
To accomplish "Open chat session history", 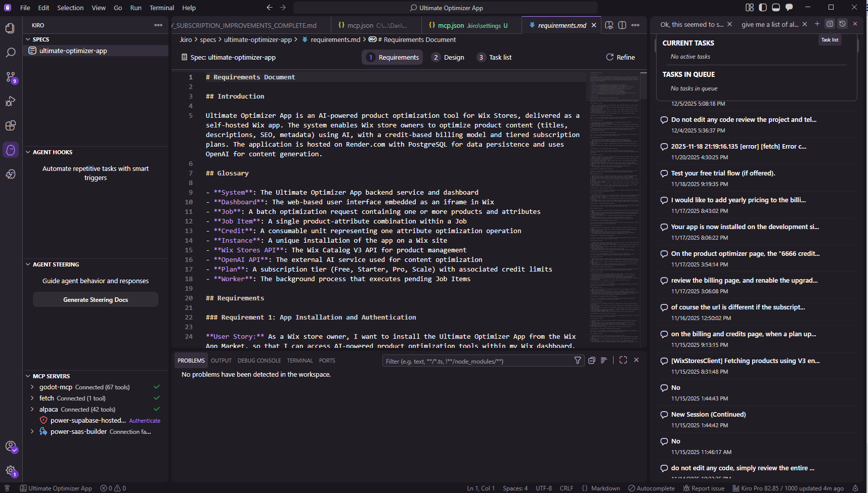I will pos(843,24).
